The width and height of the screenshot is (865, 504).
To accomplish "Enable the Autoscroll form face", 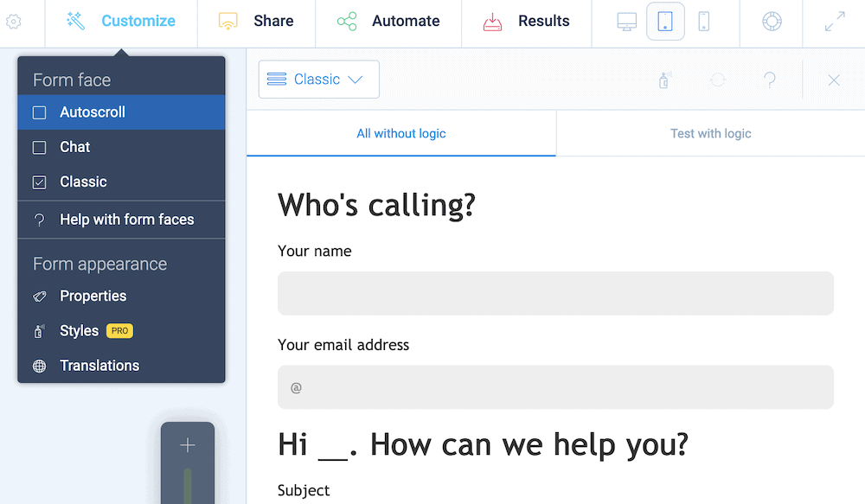I will [x=121, y=112].
